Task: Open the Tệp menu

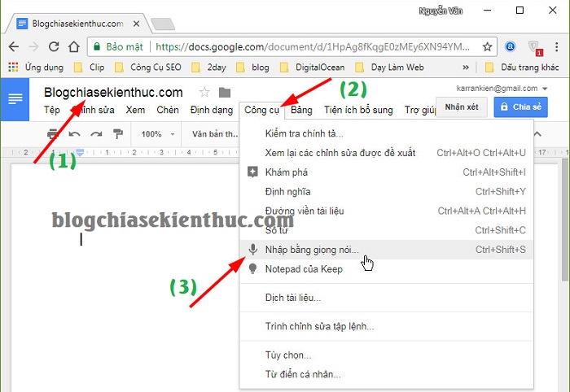Action: (52, 110)
